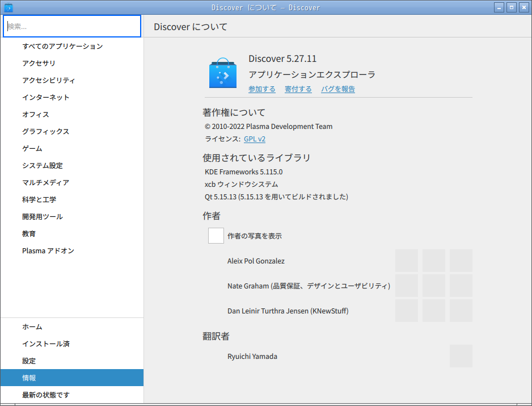Select the 開発用ツール category

[72, 216]
